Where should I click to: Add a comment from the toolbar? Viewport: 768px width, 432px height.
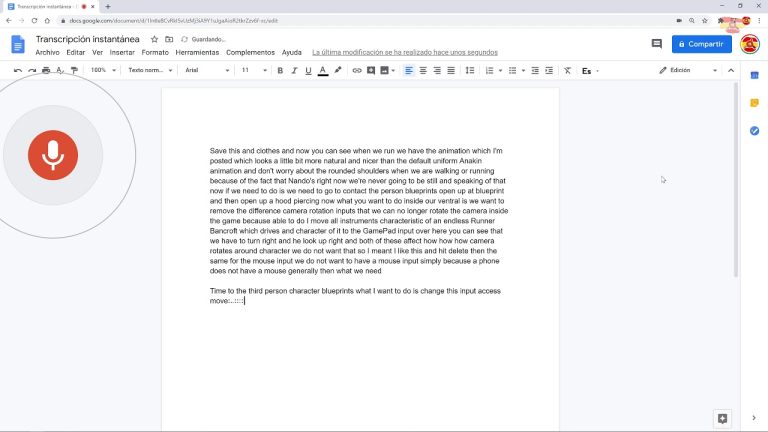(371, 71)
